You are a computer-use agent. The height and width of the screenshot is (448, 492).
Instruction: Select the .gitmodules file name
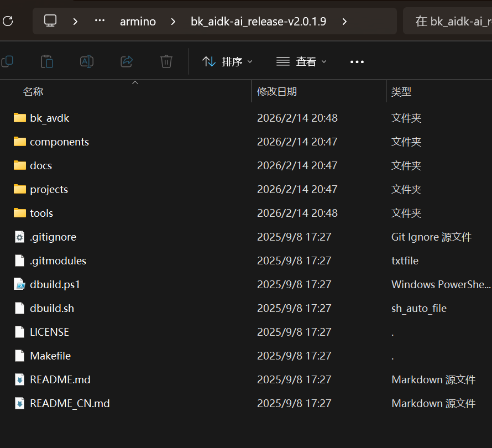[x=58, y=261]
